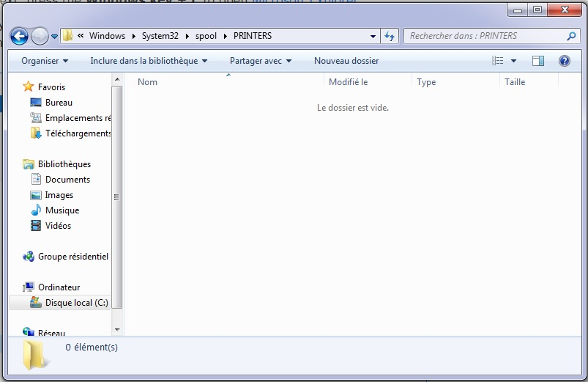Click the Bibliothèques icon

(28, 164)
